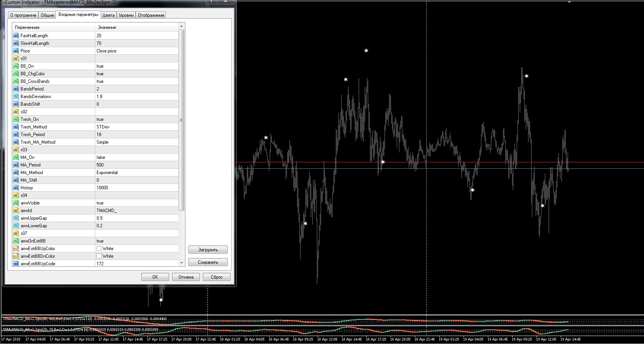Click the Tresh_On boolean icon
644x344 pixels.
[x=16, y=119]
